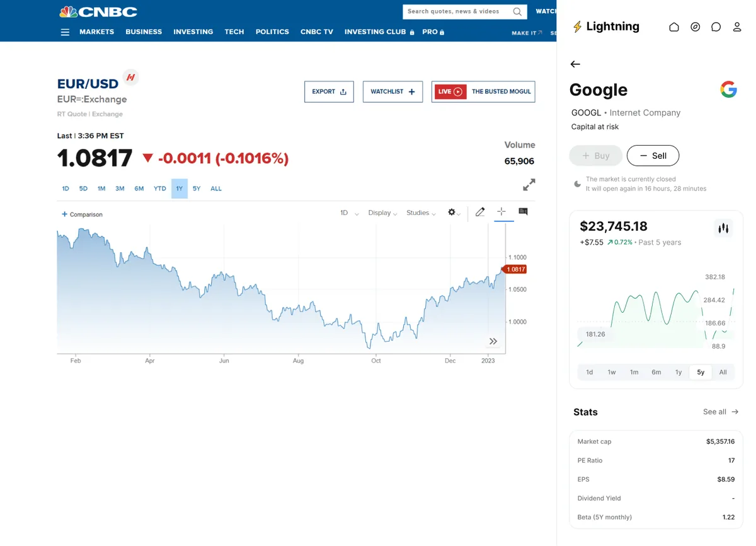
Task: Select the chart drawing pencil tool
Action: [x=480, y=212]
